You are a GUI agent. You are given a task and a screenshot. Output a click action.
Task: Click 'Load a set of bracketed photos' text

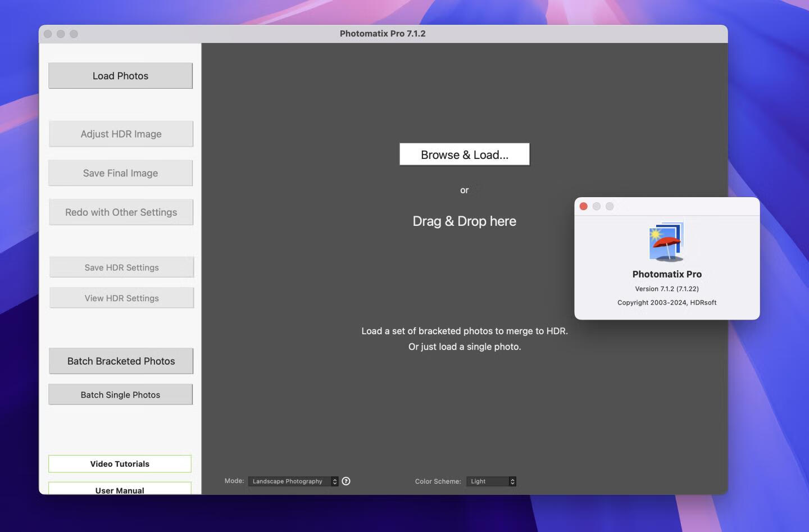point(465,331)
